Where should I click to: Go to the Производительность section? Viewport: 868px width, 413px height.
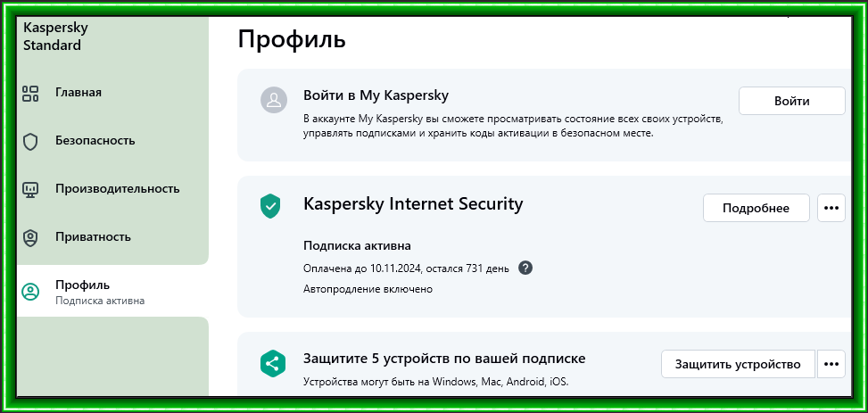[x=118, y=189]
